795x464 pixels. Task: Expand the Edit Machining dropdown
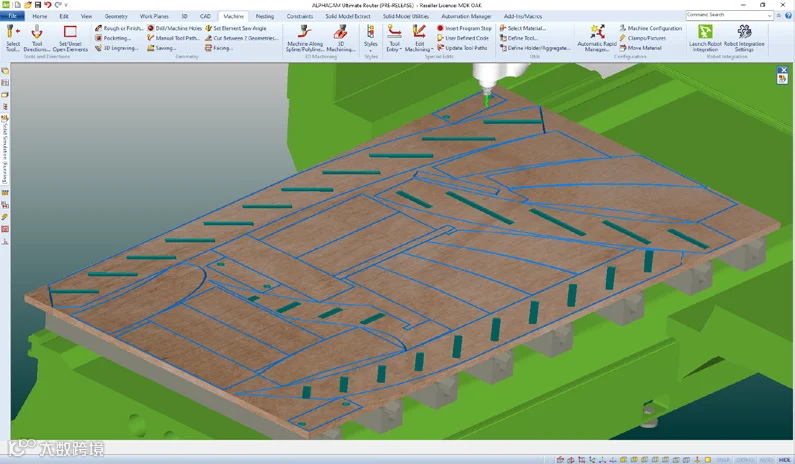(419, 39)
